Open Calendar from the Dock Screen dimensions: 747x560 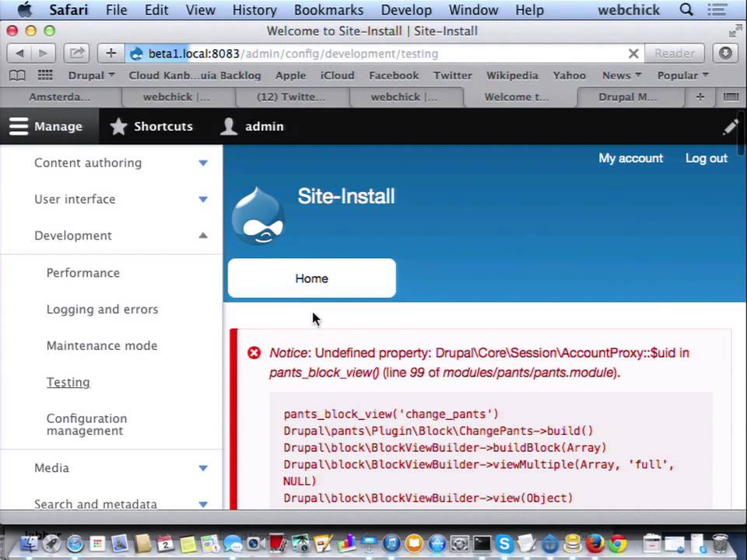[165, 544]
